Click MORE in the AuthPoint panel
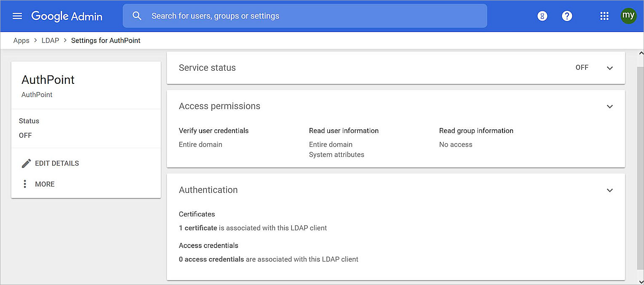The height and width of the screenshot is (285, 644). [44, 184]
